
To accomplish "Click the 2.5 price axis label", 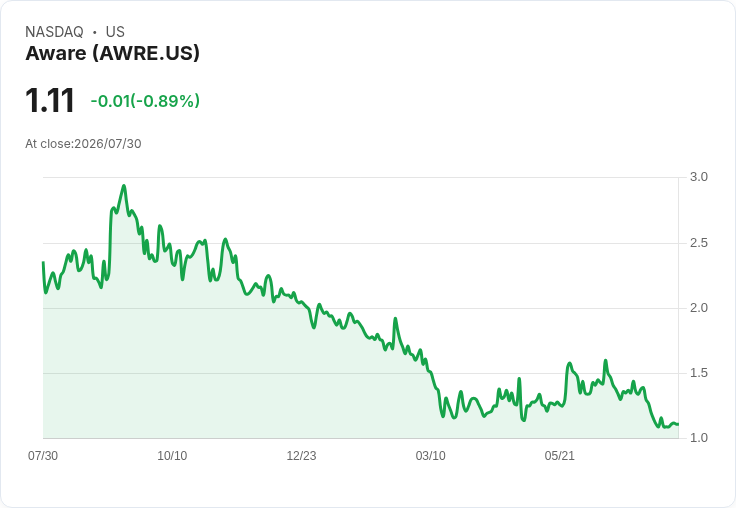I will (x=698, y=243).
